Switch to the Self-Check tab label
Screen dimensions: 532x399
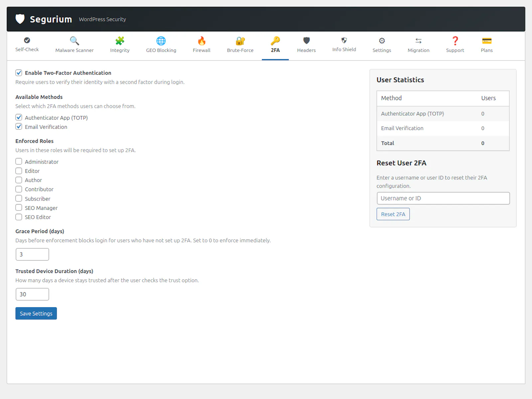pos(27,49)
